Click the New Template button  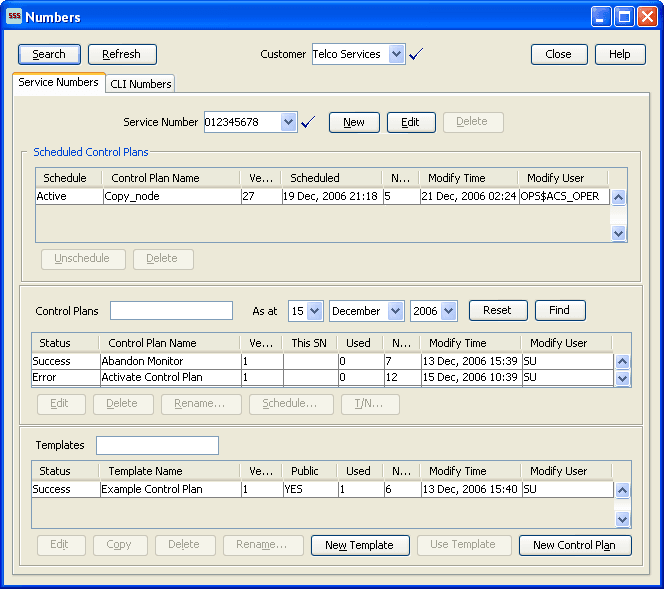point(359,545)
